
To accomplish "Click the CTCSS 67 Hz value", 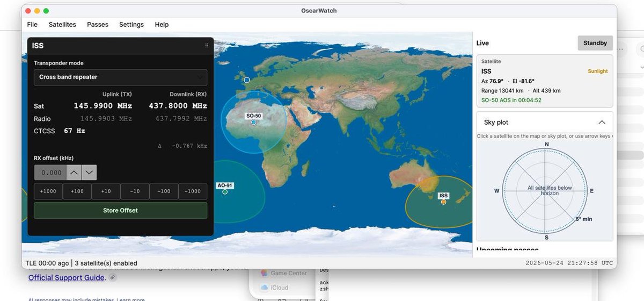I will click(x=75, y=131).
